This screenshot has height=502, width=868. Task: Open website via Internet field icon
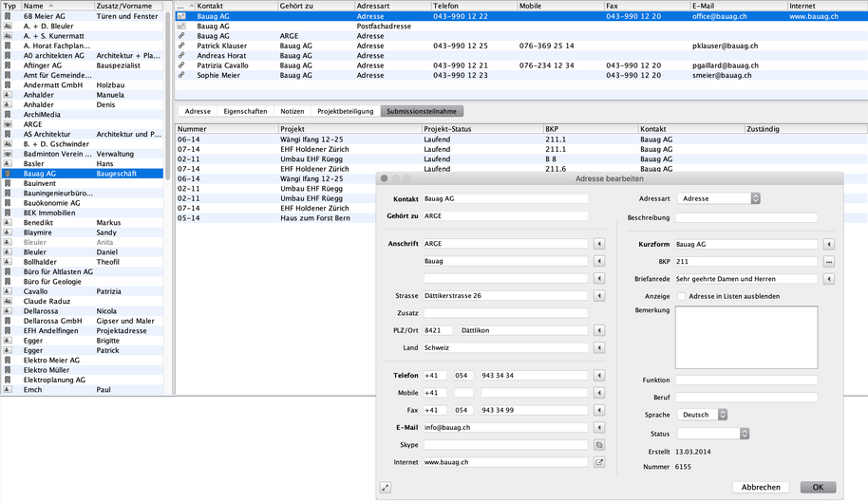tap(599, 462)
